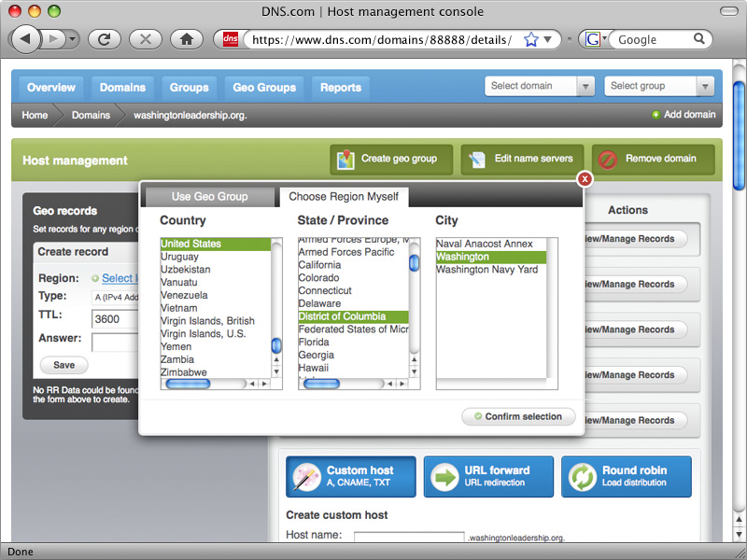Image resolution: width=747 pixels, height=560 pixels.
Task: Switch to the Use Geo Group tab
Action: [x=209, y=197]
